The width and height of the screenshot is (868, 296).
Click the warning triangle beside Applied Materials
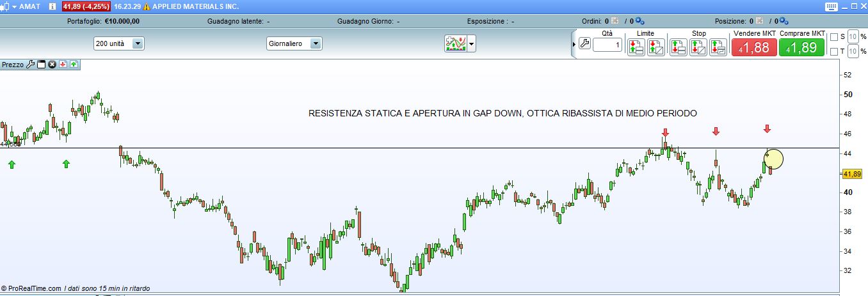pos(147,6)
